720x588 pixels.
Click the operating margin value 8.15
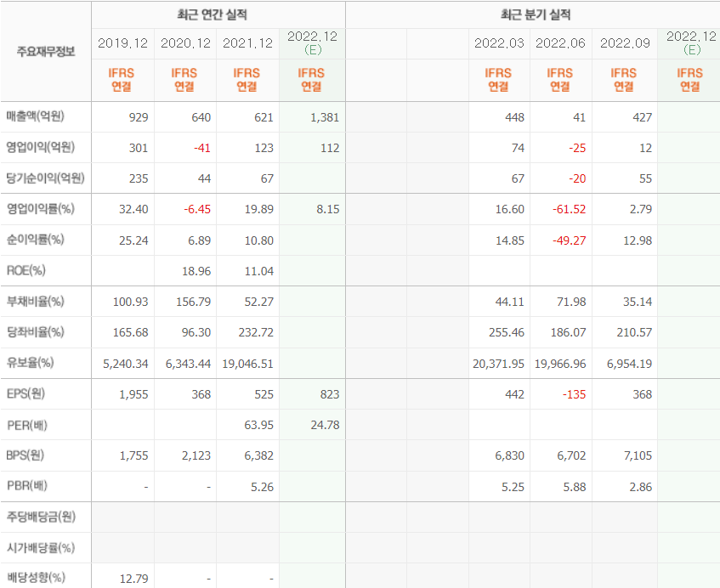(328, 209)
